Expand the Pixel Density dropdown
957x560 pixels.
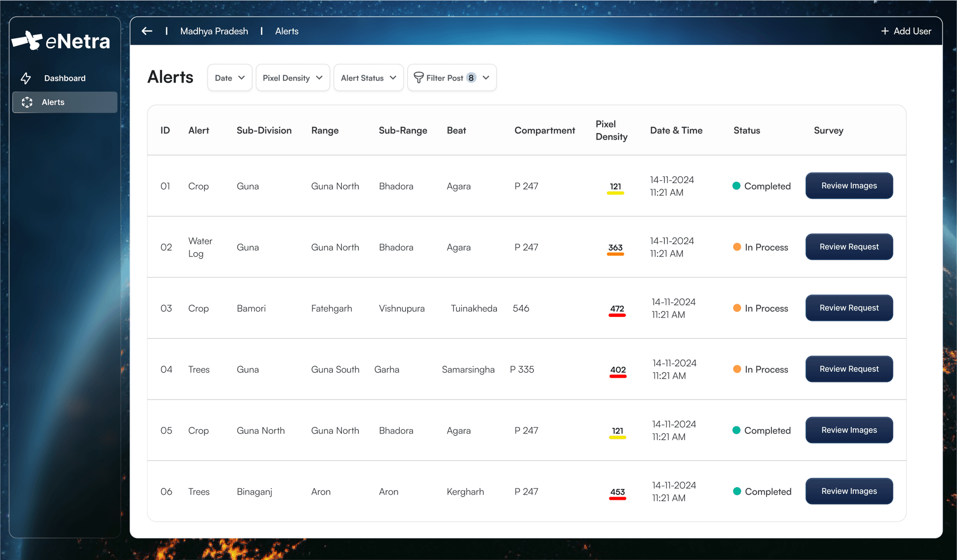pyautogui.click(x=293, y=78)
